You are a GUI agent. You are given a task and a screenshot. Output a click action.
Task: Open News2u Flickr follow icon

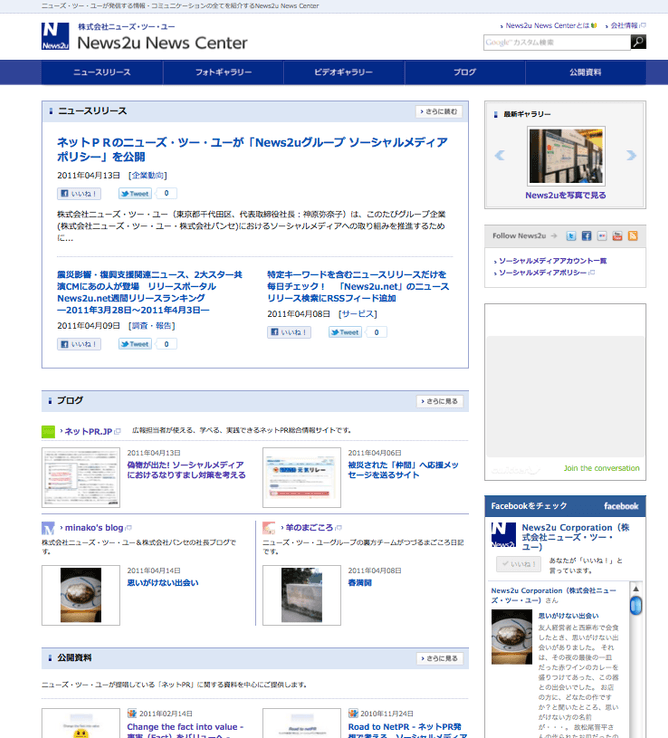tap(602, 236)
